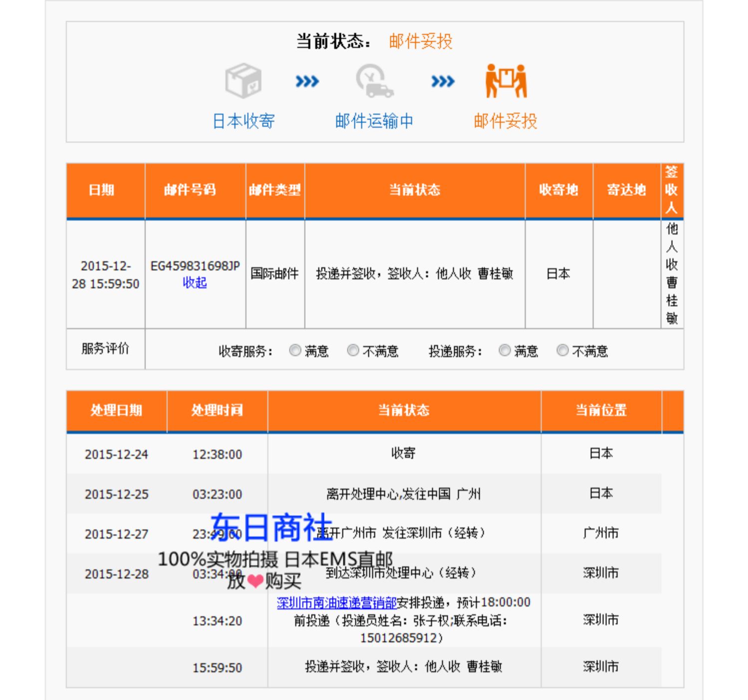Click the 处理日期 column header
Screen dimensions: 748x700
pyautogui.click(x=116, y=410)
